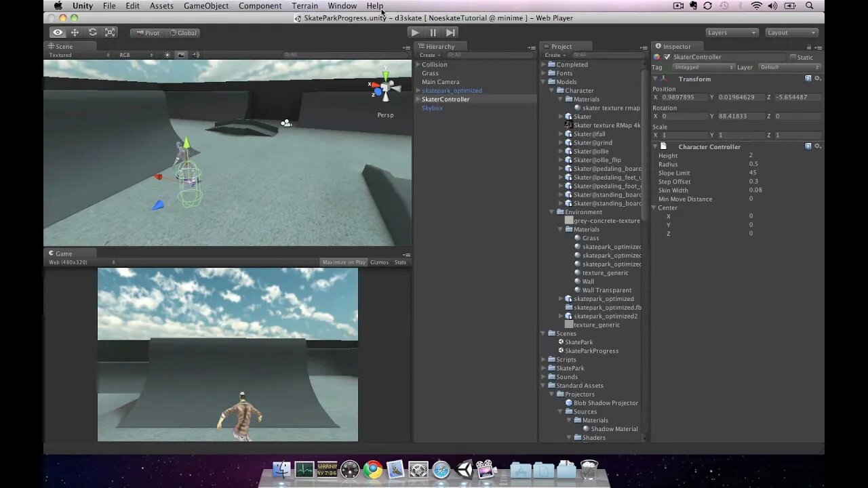Viewport: 868px width, 488px height.
Task: Toggle Pivot/Center handle mode
Action: click(147, 33)
